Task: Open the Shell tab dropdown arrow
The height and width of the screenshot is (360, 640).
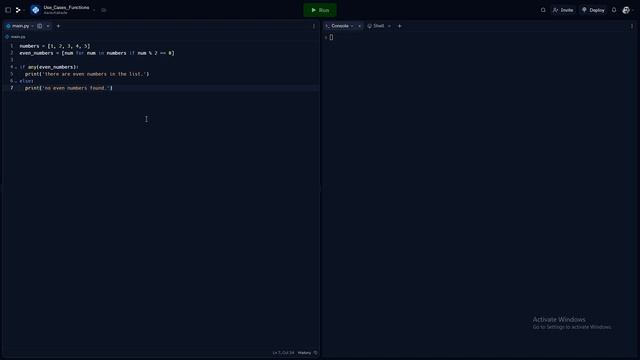Action: click(389, 26)
